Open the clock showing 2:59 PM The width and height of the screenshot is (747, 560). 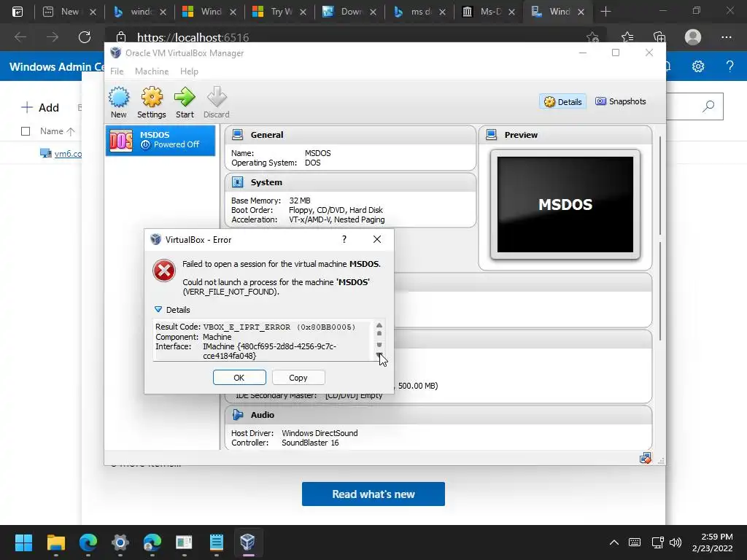coord(712,542)
